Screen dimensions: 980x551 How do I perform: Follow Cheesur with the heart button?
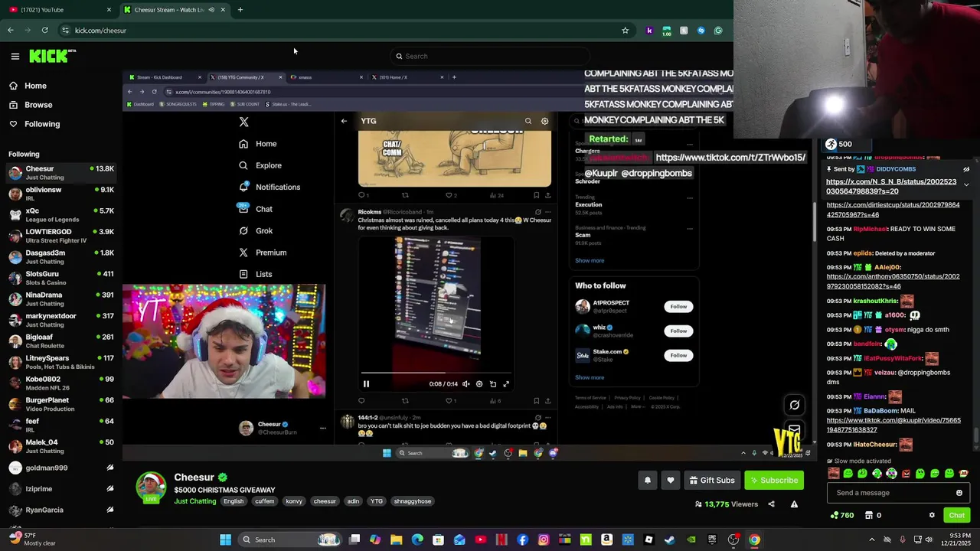click(671, 481)
